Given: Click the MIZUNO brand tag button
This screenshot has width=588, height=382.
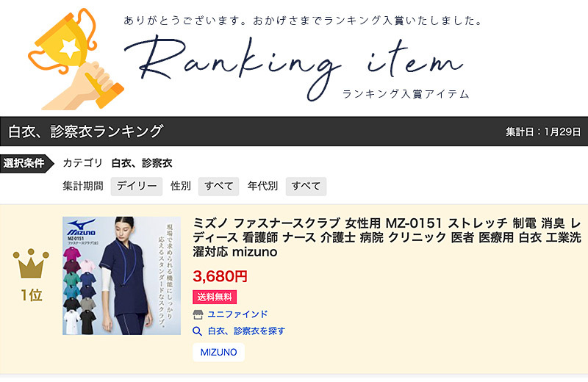Looking at the screenshot, I should point(218,353).
